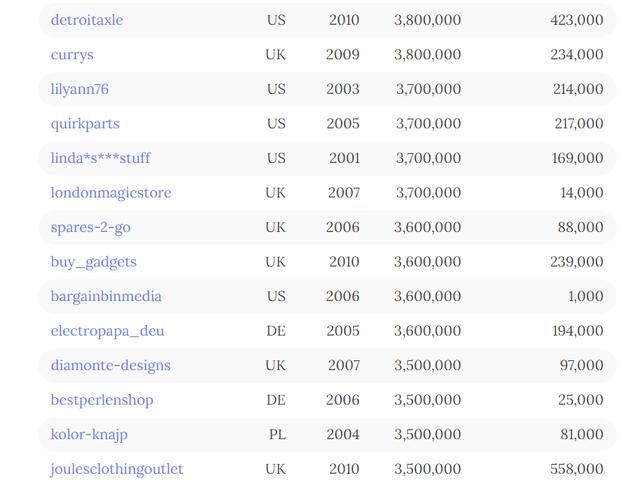Click the PL country cell for kolor-knajp

(277, 435)
